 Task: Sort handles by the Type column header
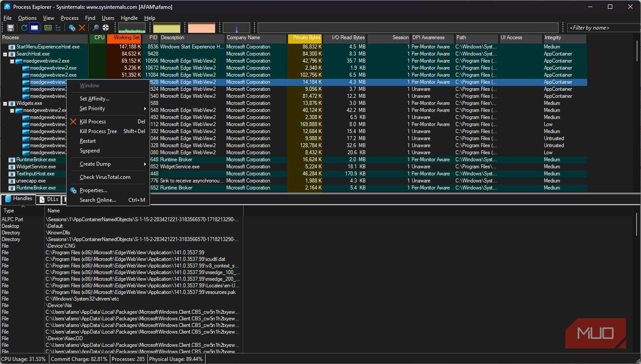point(22,211)
